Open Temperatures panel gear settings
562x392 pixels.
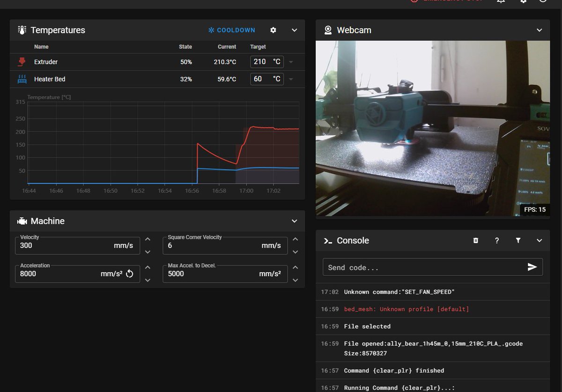(x=273, y=30)
